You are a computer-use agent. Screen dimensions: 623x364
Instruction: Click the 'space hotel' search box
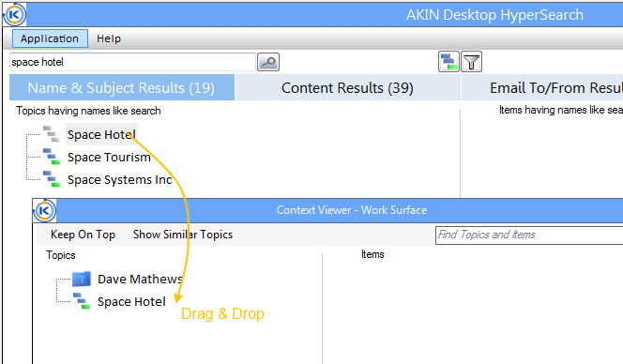[x=132, y=62]
